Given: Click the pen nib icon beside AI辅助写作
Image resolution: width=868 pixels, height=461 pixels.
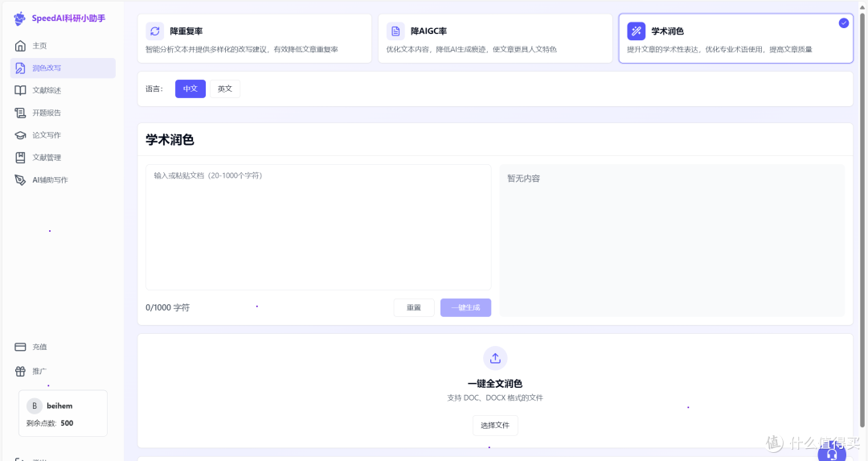Looking at the screenshot, I should [x=20, y=180].
